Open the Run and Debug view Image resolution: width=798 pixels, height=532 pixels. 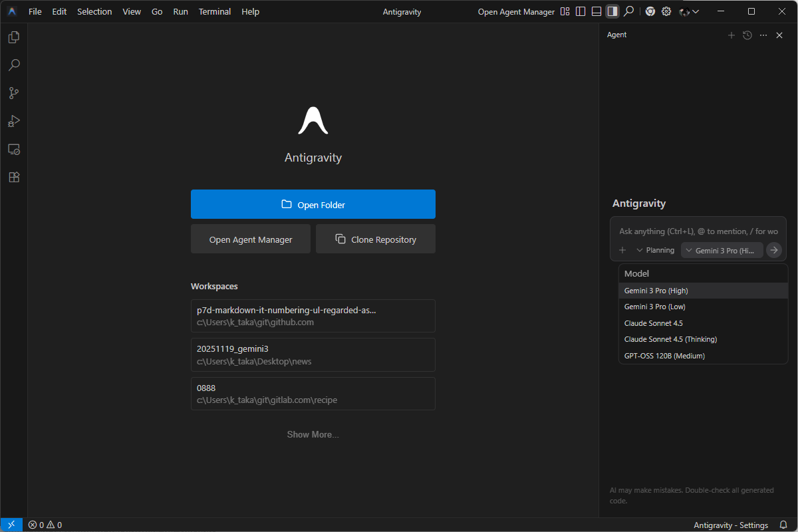(13, 121)
